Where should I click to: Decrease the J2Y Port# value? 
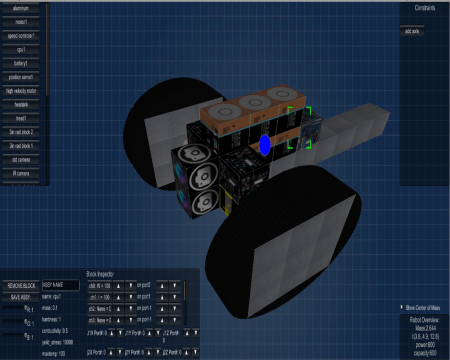click(158, 352)
